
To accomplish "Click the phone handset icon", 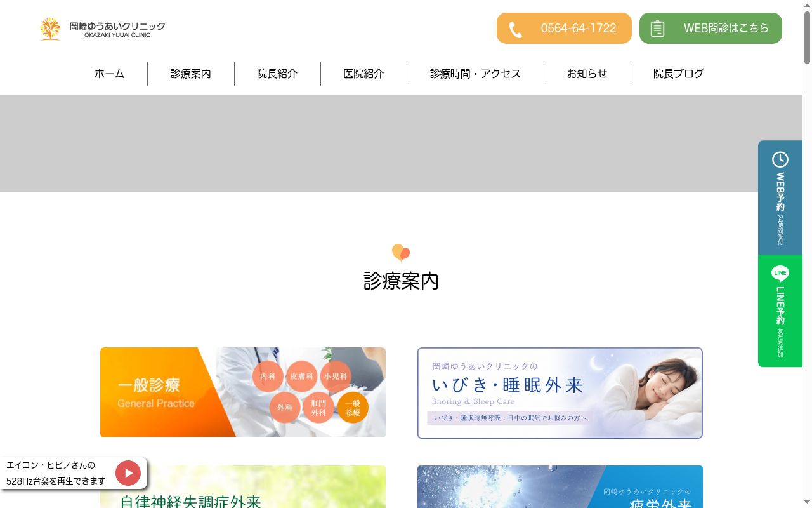I will (516, 29).
